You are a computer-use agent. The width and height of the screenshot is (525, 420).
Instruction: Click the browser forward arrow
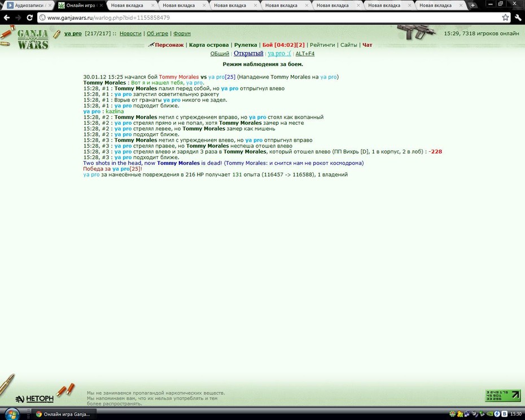tap(18, 17)
